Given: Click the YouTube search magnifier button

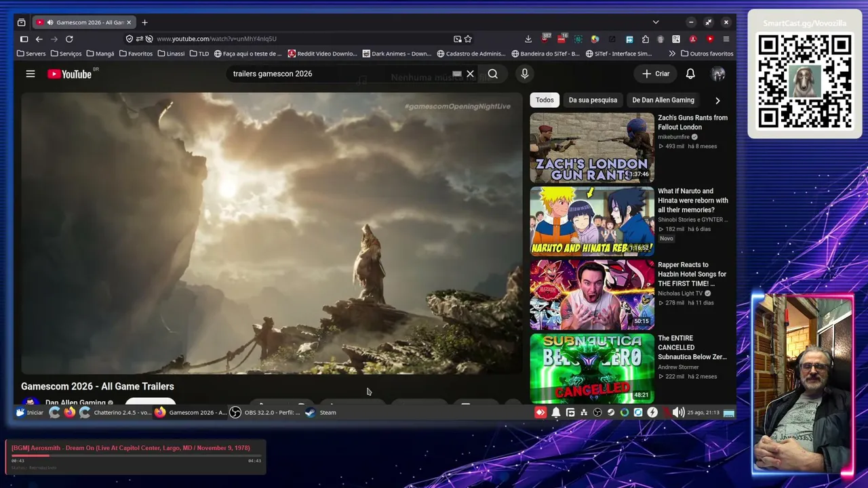Looking at the screenshot, I should point(493,74).
